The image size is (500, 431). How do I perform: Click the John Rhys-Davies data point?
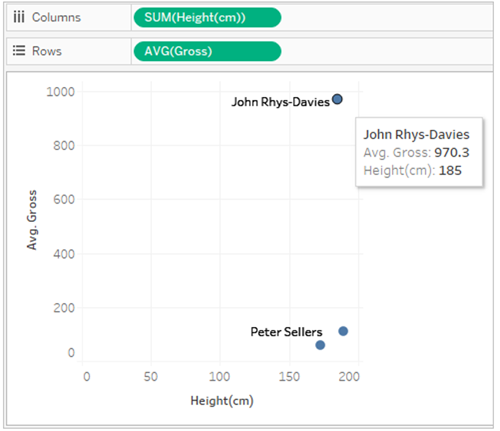(x=337, y=99)
